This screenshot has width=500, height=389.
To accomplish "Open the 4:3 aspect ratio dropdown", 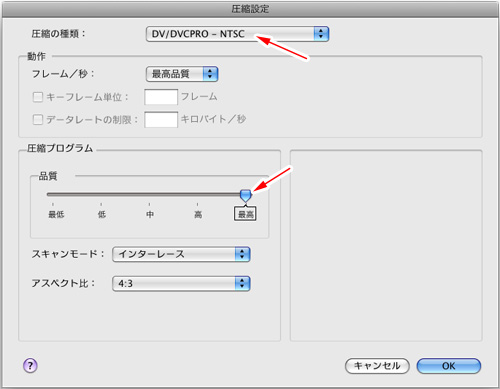I will [x=181, y=283].
